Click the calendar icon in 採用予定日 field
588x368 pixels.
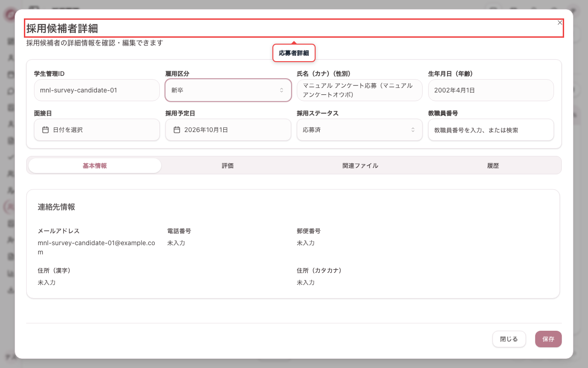177,130
